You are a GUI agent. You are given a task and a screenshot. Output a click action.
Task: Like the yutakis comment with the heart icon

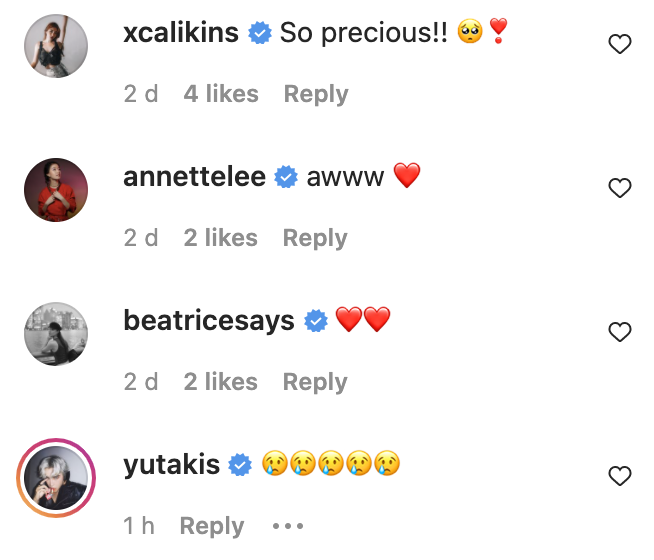(620, 476)
